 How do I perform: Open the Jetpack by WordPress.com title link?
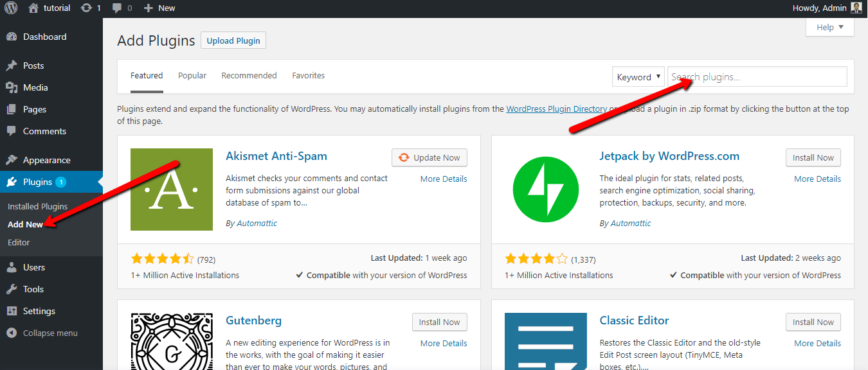pos(669,156)
